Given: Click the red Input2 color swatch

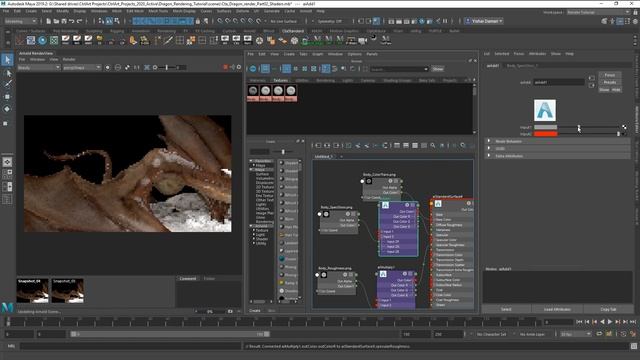Looking at the screenshot, I should (546, 134).
